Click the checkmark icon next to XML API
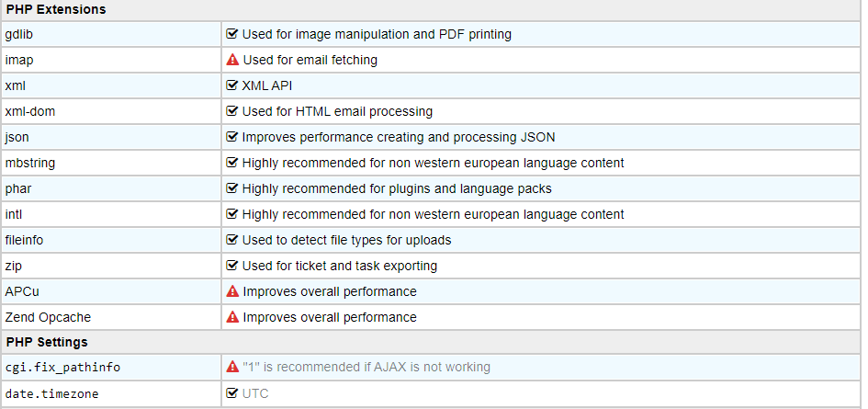 (x=232, y=85)
